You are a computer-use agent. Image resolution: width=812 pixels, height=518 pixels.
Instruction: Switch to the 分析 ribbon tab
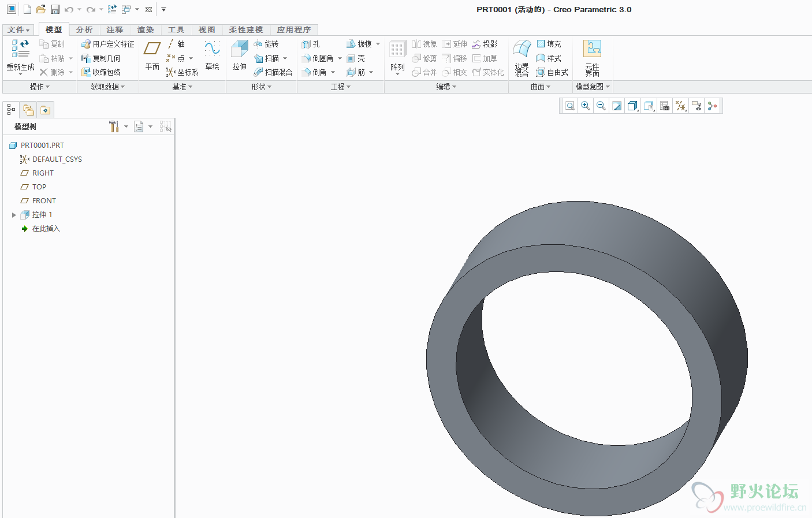coord(84,29)
